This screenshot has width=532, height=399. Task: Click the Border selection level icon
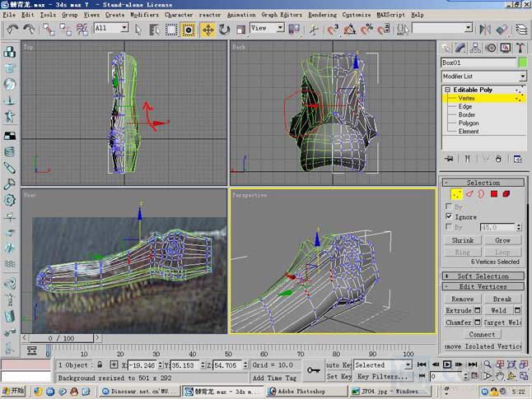481,194
